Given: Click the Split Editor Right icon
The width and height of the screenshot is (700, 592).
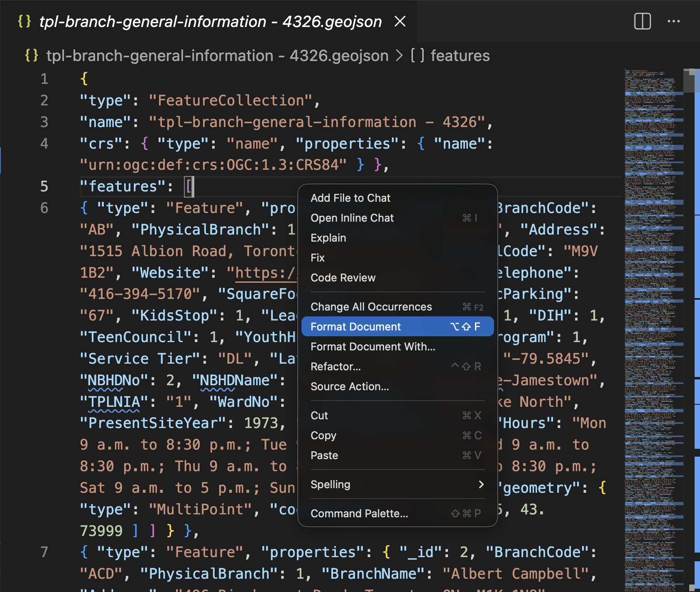Looking at the screenshot, I should 642,21.
